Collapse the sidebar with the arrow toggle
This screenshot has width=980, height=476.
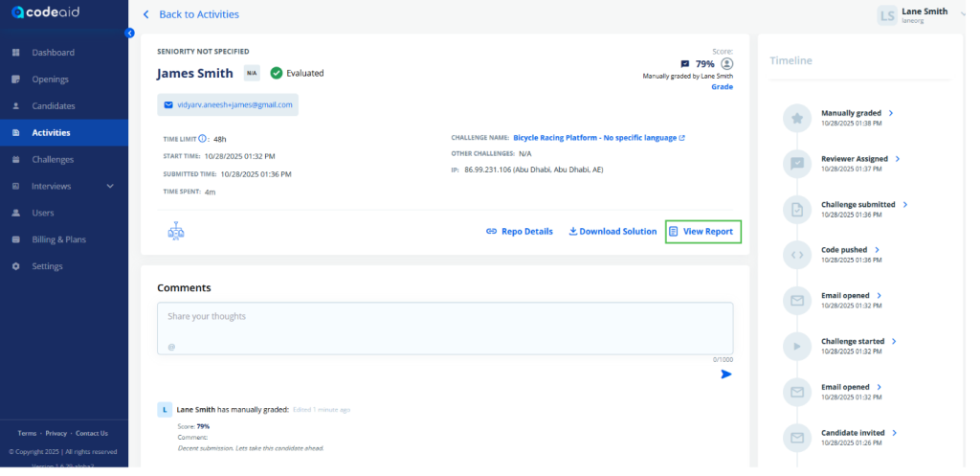(129, 34)
